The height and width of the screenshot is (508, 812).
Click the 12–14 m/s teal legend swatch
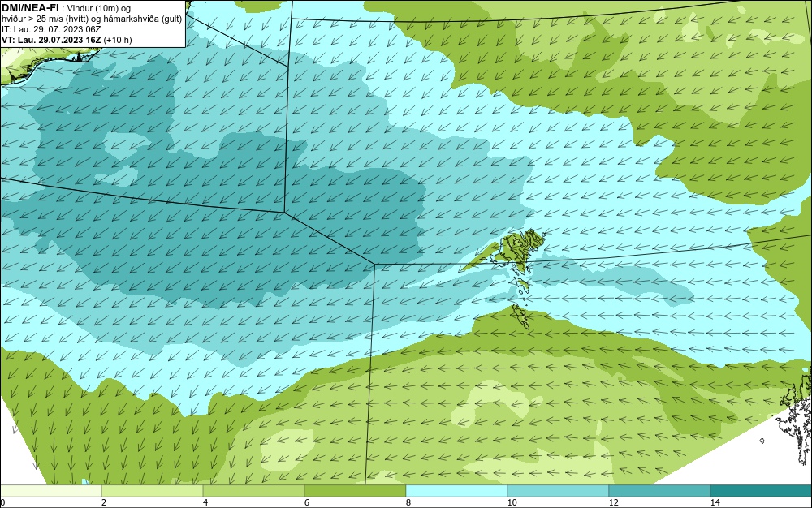coord(659,491)
